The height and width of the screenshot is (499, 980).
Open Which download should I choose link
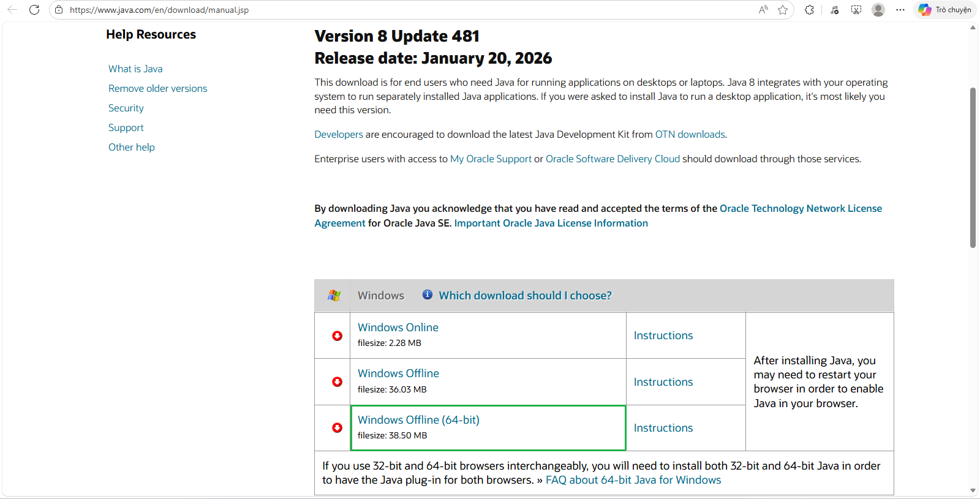pyautogui.click(x=525, y=296)
